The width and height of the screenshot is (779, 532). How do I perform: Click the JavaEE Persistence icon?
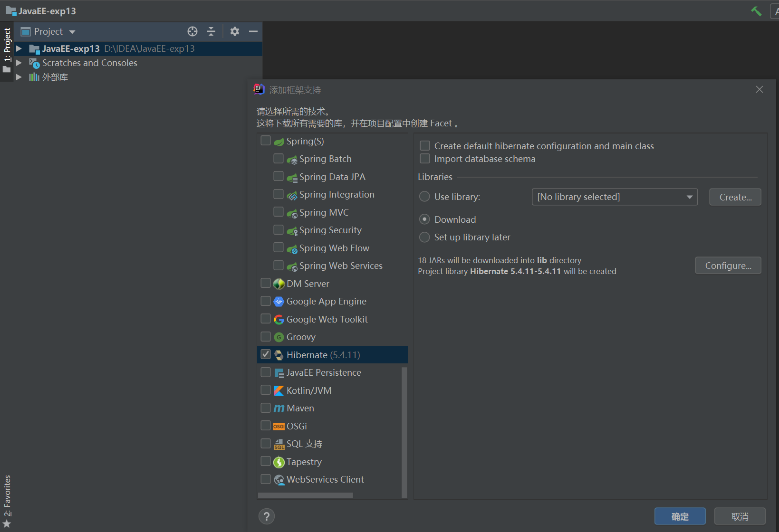tap(279, 373)
